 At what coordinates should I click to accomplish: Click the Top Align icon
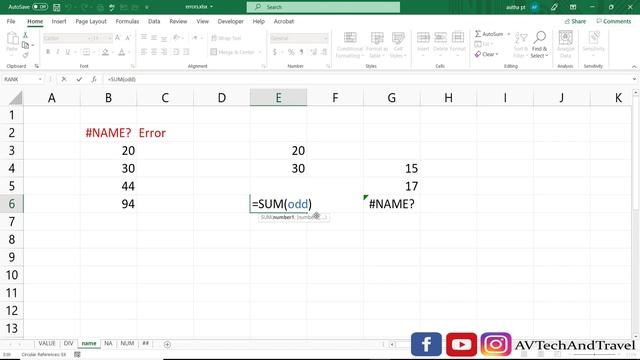click(x=144, y=38)
